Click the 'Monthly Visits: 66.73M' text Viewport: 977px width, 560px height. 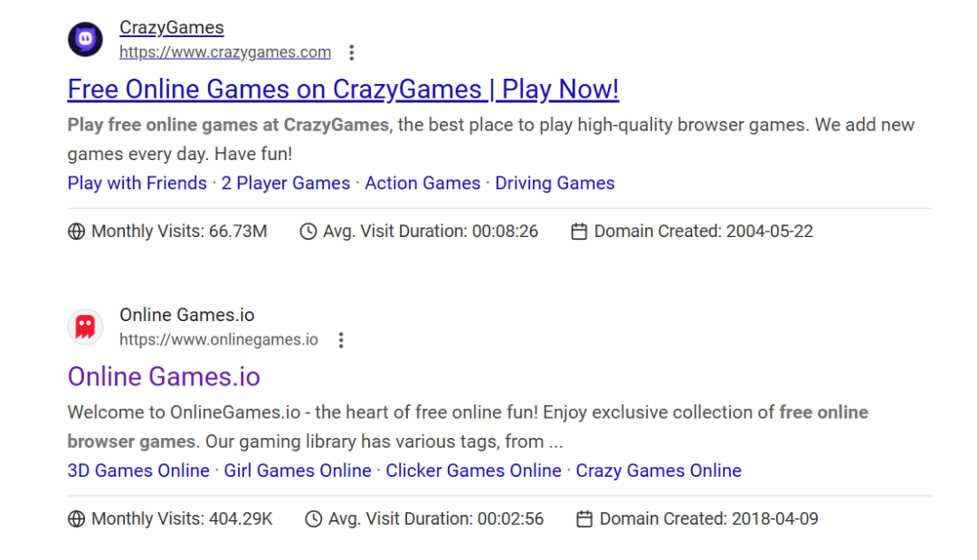click(x=179, y=232)
